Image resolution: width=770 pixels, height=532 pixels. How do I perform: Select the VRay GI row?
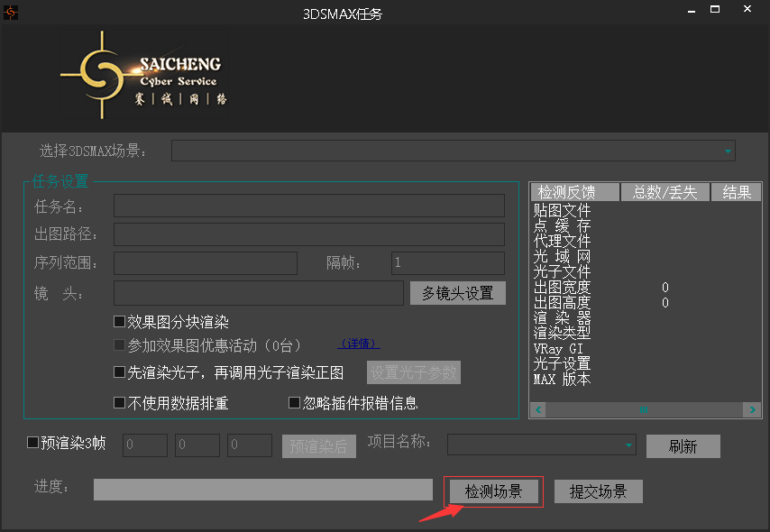tap(646, 348)
